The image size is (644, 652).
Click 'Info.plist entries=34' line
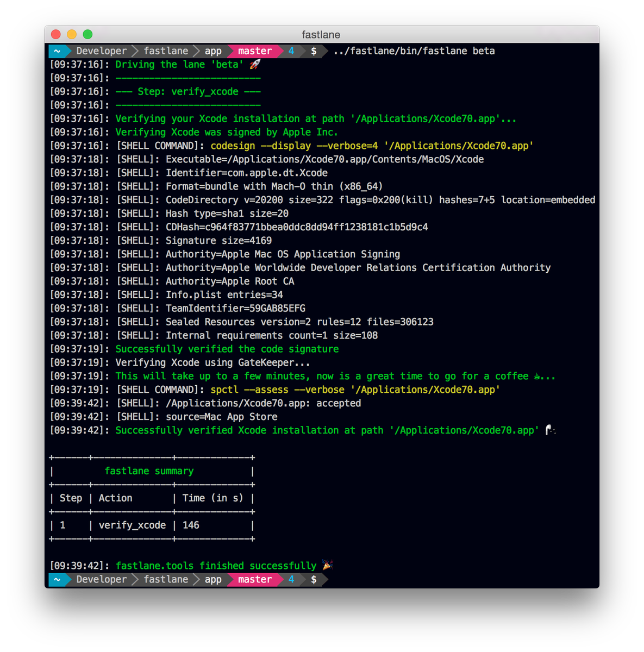pyautogui.click(x=224, y=295)
